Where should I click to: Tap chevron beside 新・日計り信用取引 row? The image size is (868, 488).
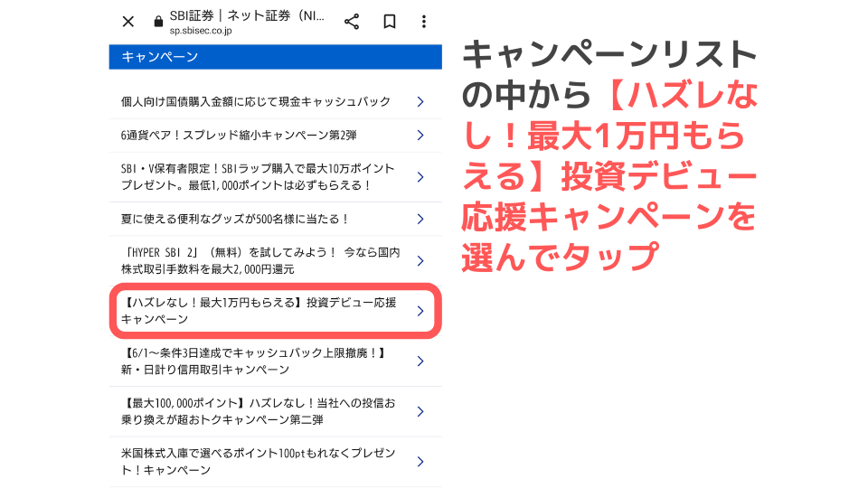pyautogui.click(x=420, y=361)
